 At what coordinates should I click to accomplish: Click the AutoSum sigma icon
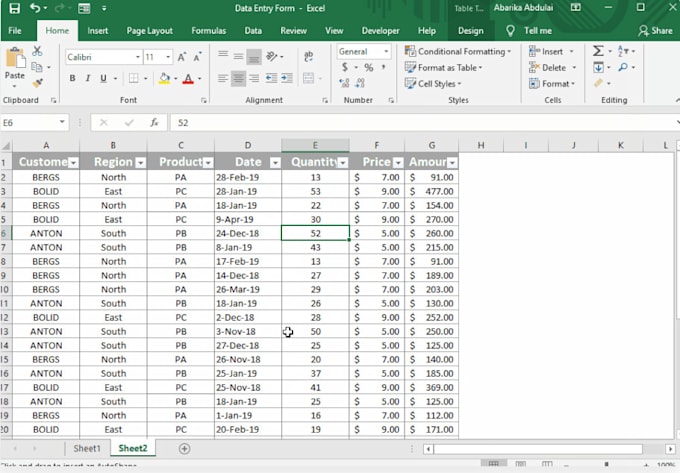click(598, 51)
